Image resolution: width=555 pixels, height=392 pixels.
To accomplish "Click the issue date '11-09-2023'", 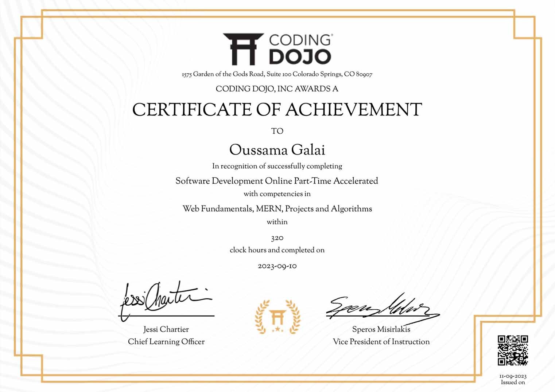I will (x=513, y=376).
